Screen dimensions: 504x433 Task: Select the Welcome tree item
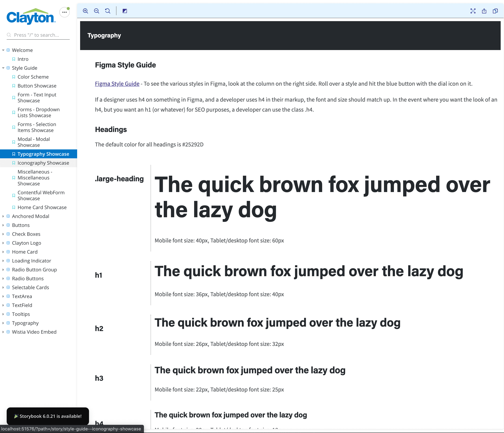[x=23, y=50]
